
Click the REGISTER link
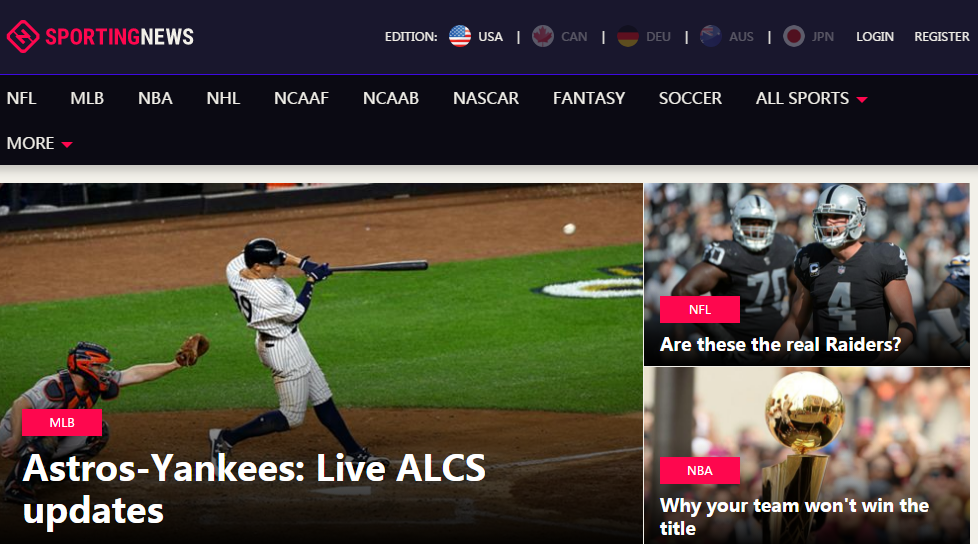942,37
